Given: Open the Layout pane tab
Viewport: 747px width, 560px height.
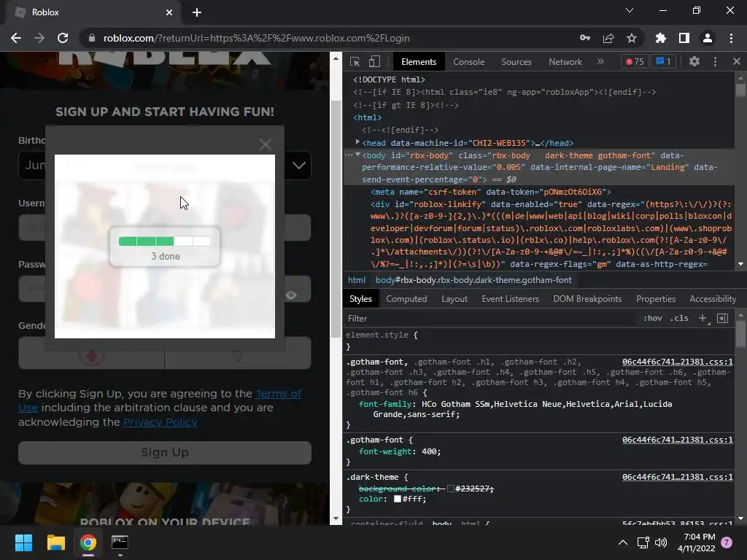Looking at the screenshot, I should (x=454, y=299).
